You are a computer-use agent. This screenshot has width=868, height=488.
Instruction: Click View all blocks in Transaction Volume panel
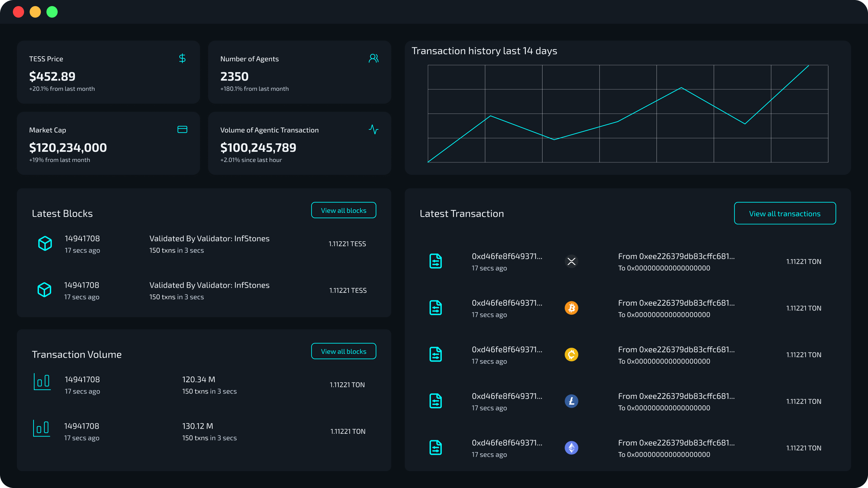tap(343, 351)
